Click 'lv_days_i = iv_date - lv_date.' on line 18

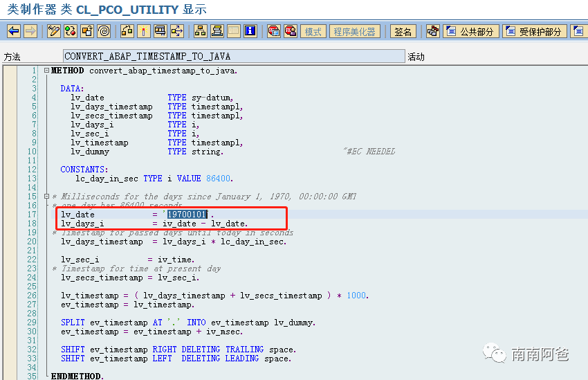(154, 224)
